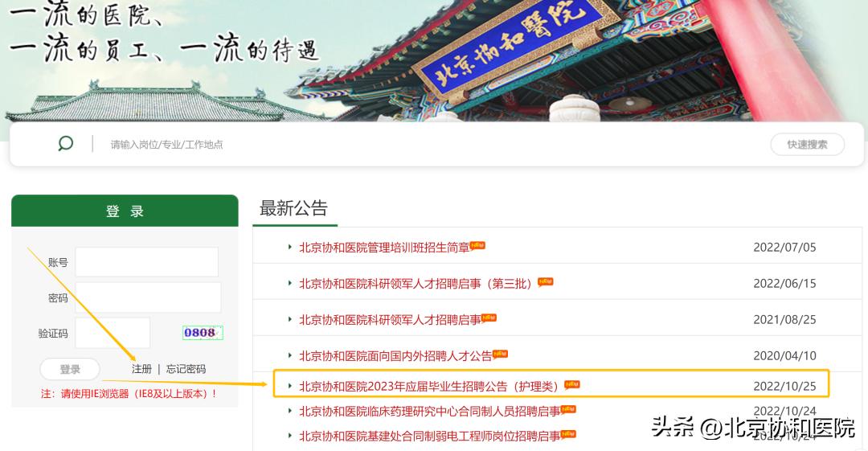
Task: Click the date 2022/10/25
Action: click(784, 386)
